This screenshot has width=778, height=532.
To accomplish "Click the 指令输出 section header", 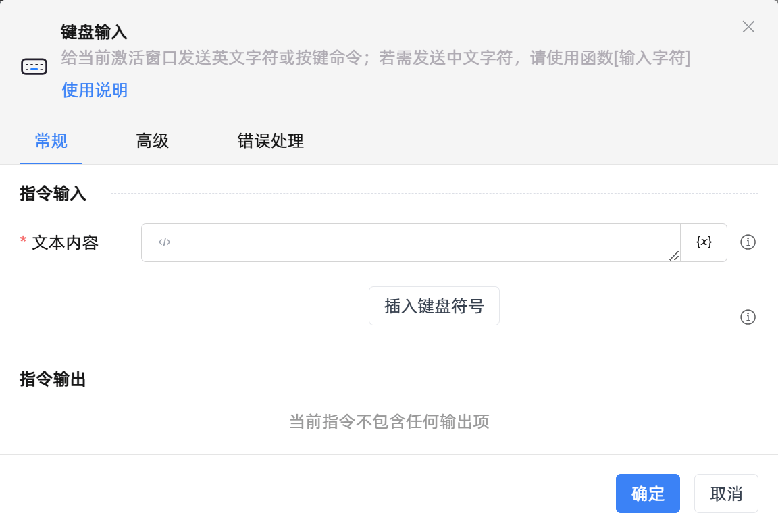I will pos(52,379).
